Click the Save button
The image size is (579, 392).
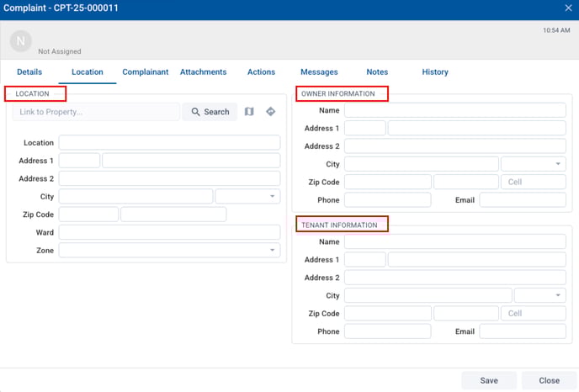489,380
